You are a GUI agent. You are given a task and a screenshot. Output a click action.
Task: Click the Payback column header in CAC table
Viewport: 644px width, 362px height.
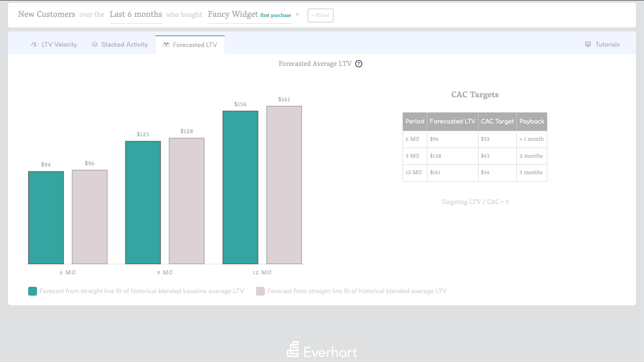(532, 121)
